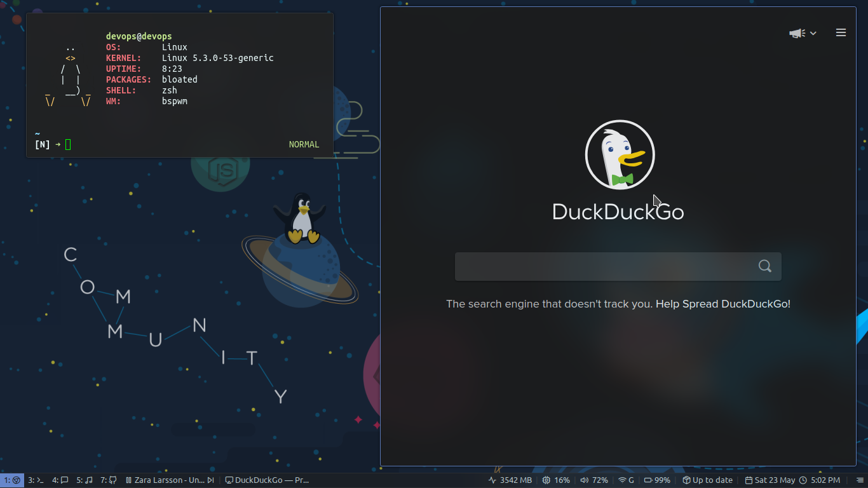
Task: Click the package Up to date indicator
Action: pos(707,480)
